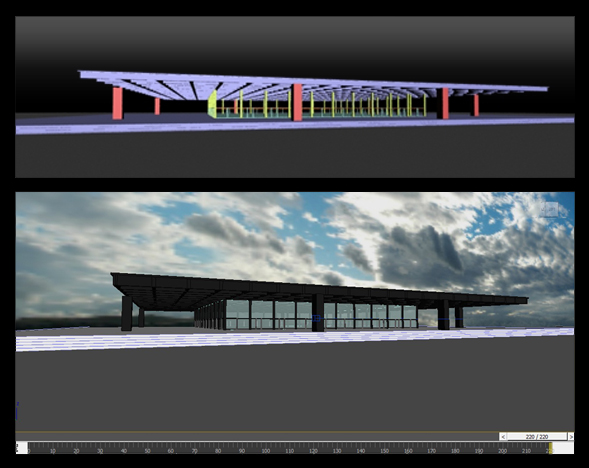Click the time slider previous frame arrow
Image resolution: width=589 pixels, height=468 pixels.
pos(503,436)
